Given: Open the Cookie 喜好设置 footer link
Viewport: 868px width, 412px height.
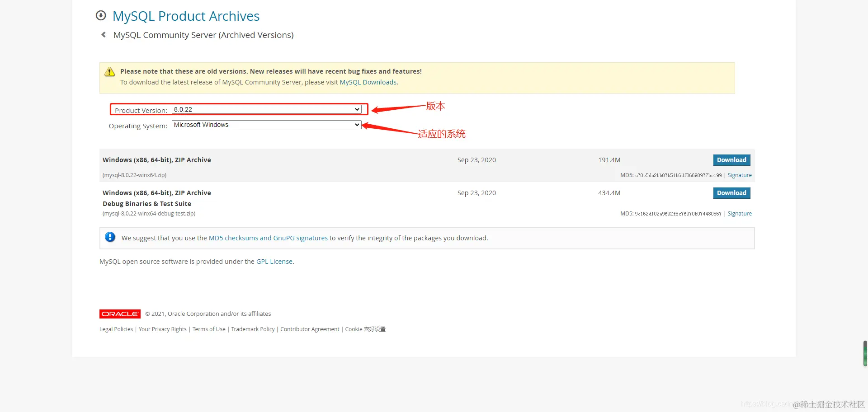Looking at the screenshot, I should tap(365, 329).
